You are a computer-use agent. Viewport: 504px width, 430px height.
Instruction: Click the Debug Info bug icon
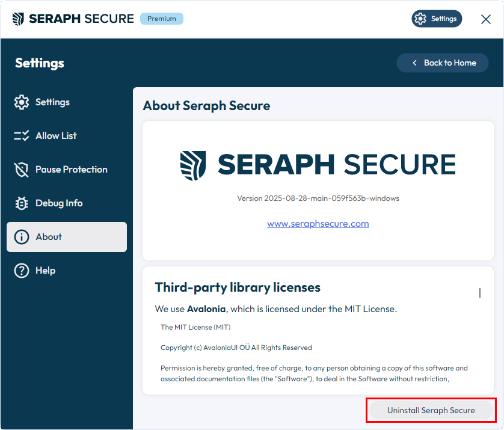click(22, 203)
